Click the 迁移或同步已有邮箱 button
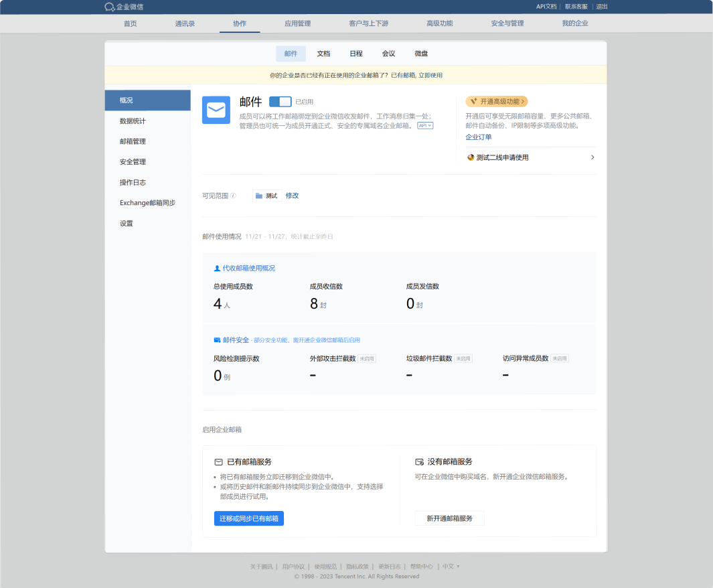Viewport: 713px width, 588px height. coord(249,518)
